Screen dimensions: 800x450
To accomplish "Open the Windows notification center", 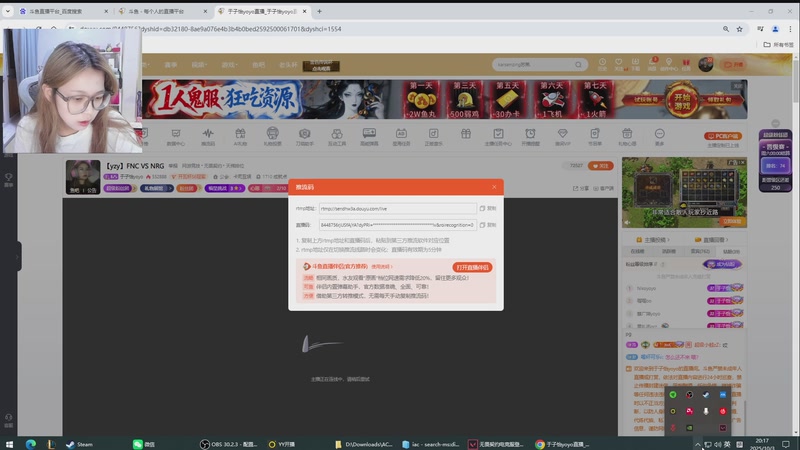I will [x=786, y=444].
